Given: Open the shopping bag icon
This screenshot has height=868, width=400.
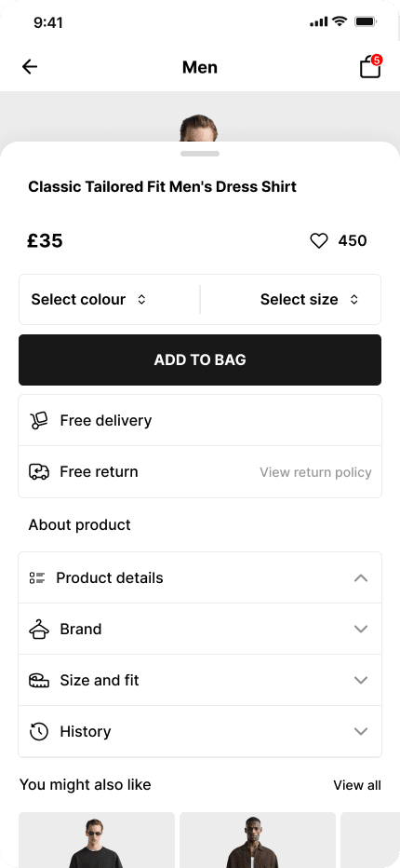Looking at the screenshot, I should click(370, 67).
